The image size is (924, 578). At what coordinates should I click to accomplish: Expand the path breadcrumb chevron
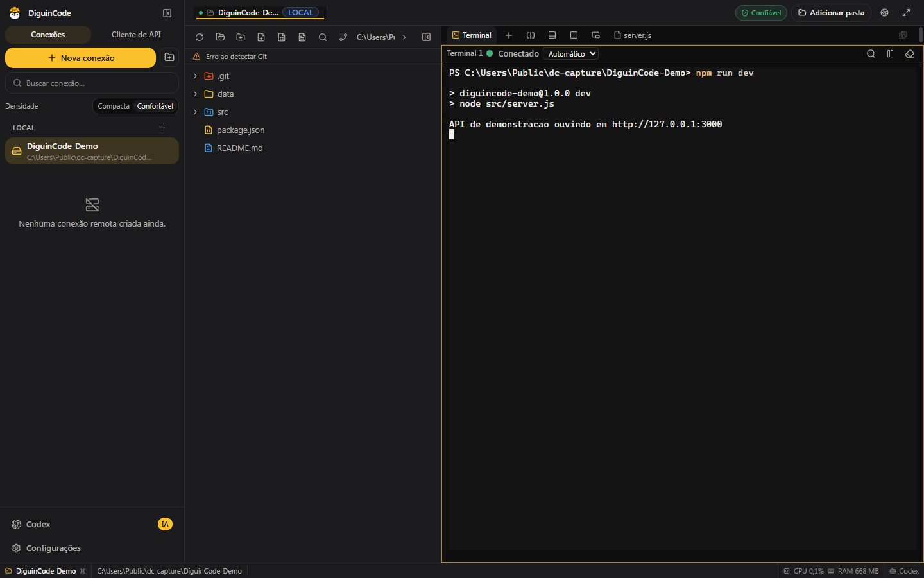(404, 37)
